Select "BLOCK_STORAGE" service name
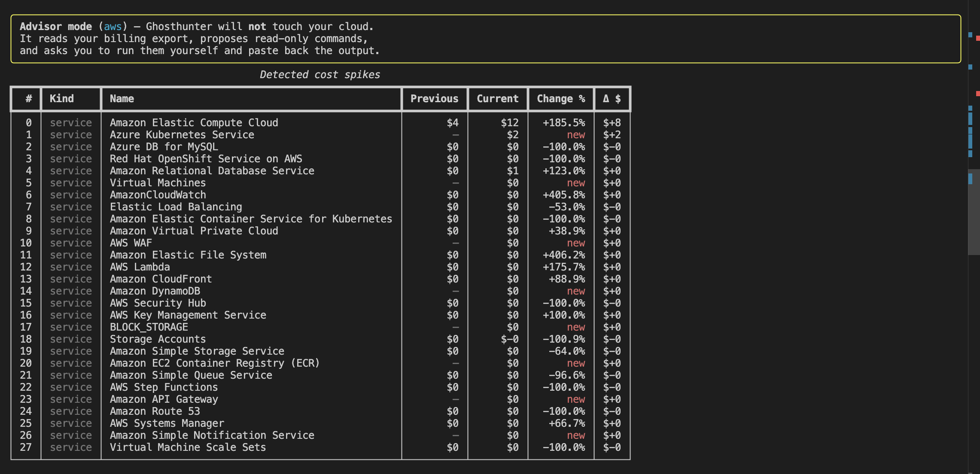Image resolution: width=980 pixels, height=474 pixels. point(149,327)
